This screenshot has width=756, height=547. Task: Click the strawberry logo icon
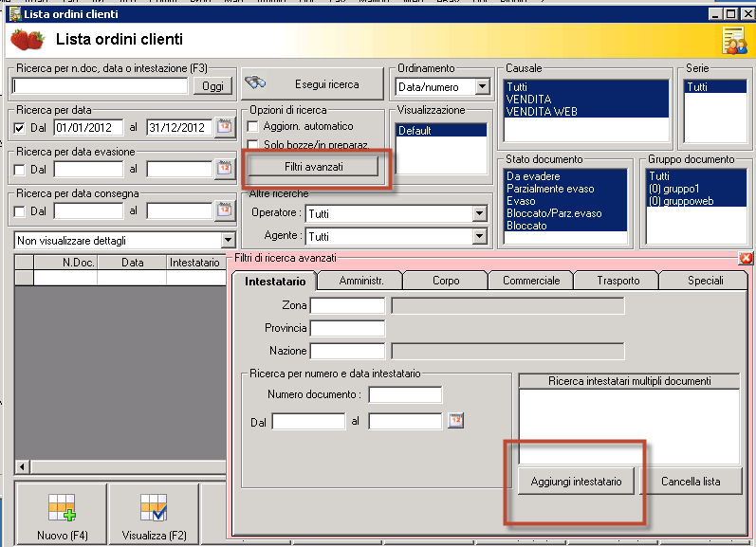(x=28, y=40)
